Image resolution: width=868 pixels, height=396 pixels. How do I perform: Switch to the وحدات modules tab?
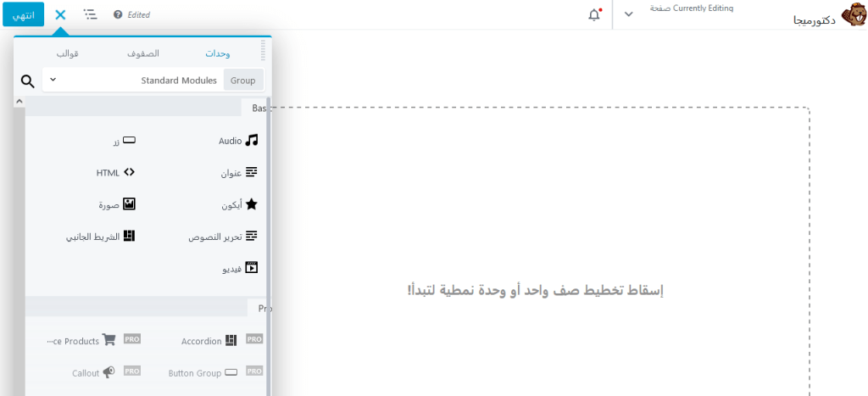point(218,53)
